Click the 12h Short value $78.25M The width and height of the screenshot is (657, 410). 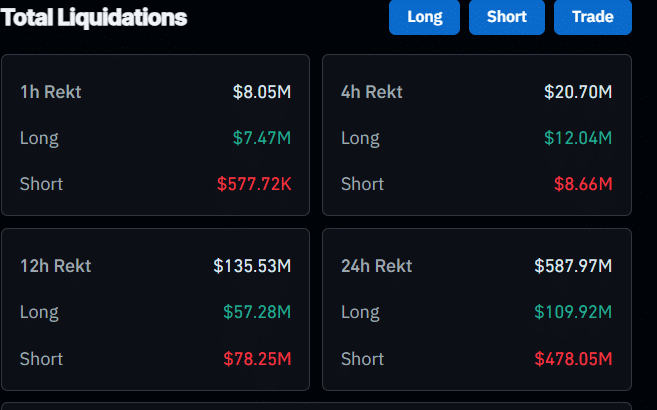257,358
